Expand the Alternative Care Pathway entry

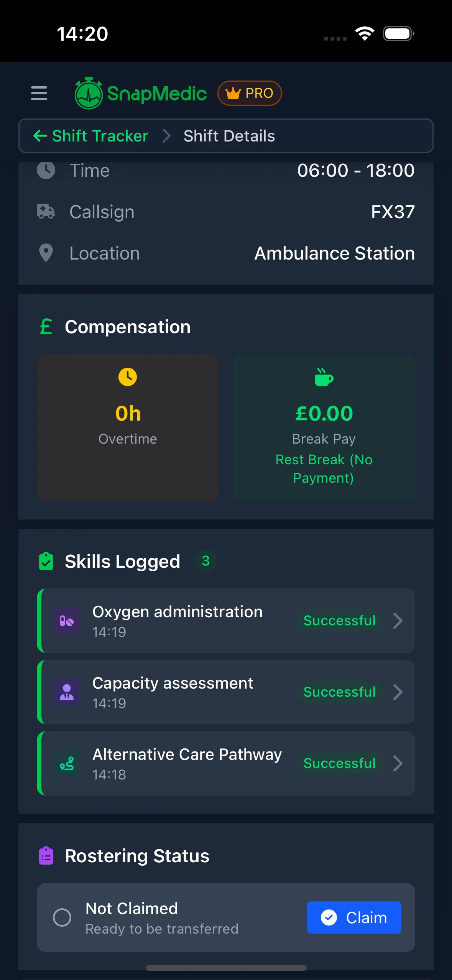click(x=398, y=763)
